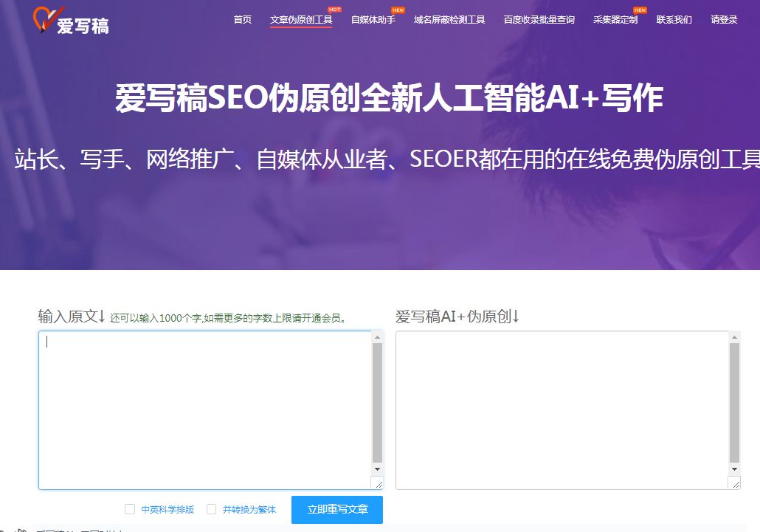The image size is (760, 532).
Task: Open 自媒体助手 page
Action: [x=373, y=19]
